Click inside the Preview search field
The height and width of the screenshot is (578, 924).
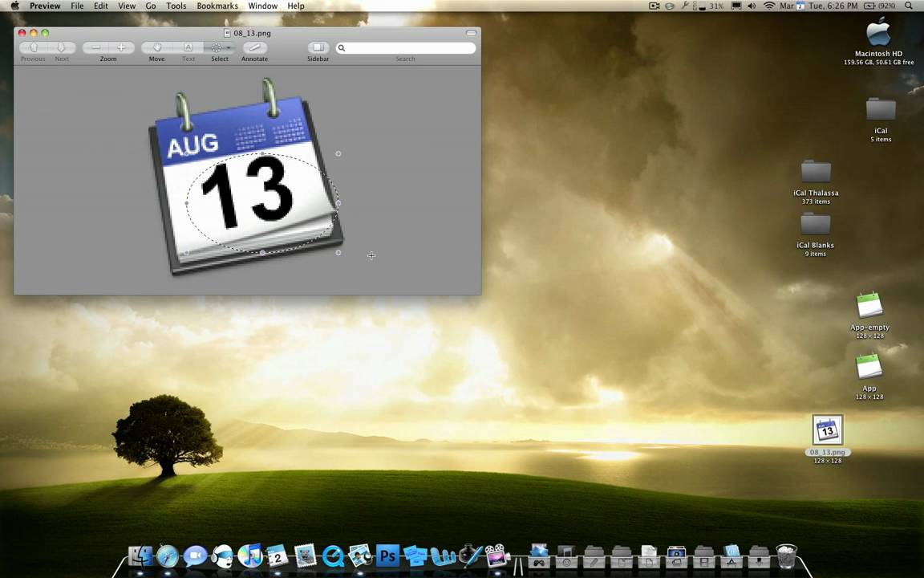pyautogui.click(x=405, y=48)
